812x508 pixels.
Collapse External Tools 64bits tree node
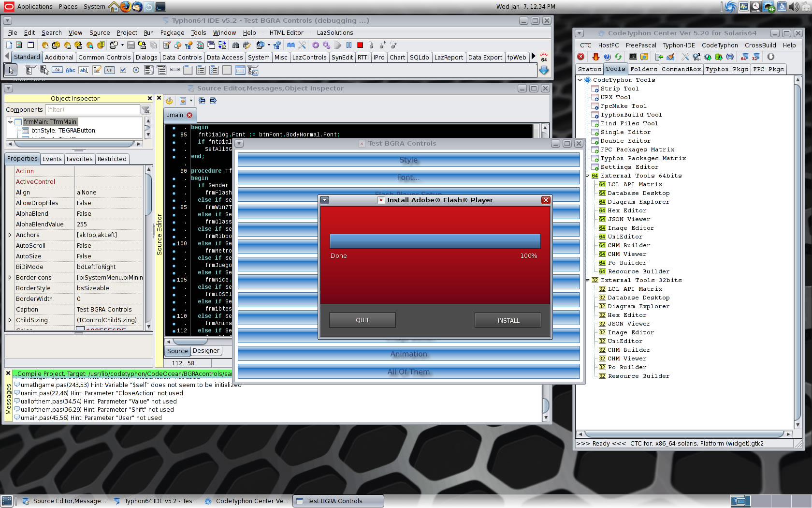tap(588, 176)
